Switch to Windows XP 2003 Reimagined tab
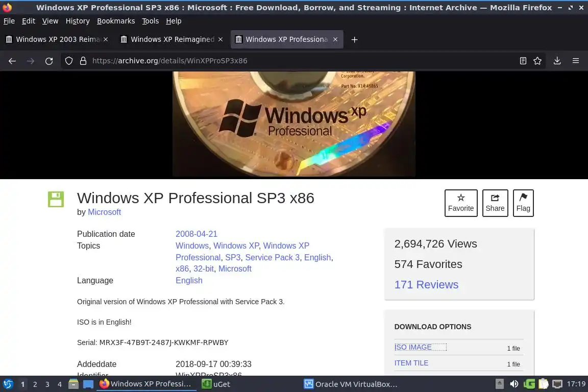The height and width of the screenshot is (392, 588). click(57, 39)
